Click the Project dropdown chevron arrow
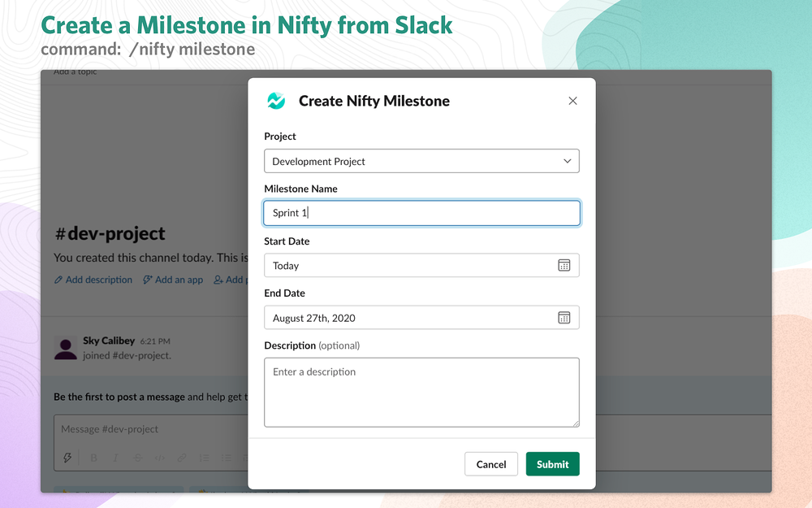The width and height of the screenshot is (812, 508). coord(568,161)
